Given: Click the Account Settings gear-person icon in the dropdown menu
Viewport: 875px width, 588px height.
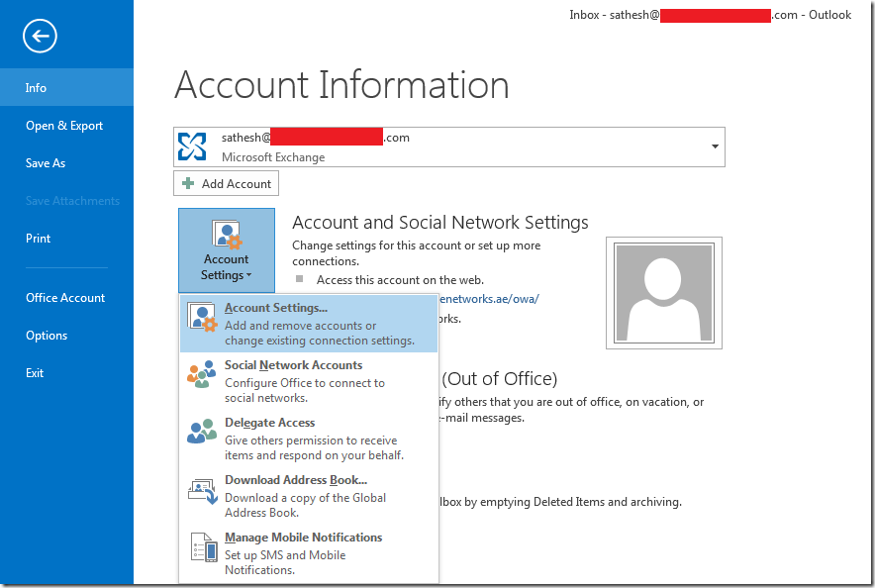Looking at the screenshot, I should click(202, 318).
